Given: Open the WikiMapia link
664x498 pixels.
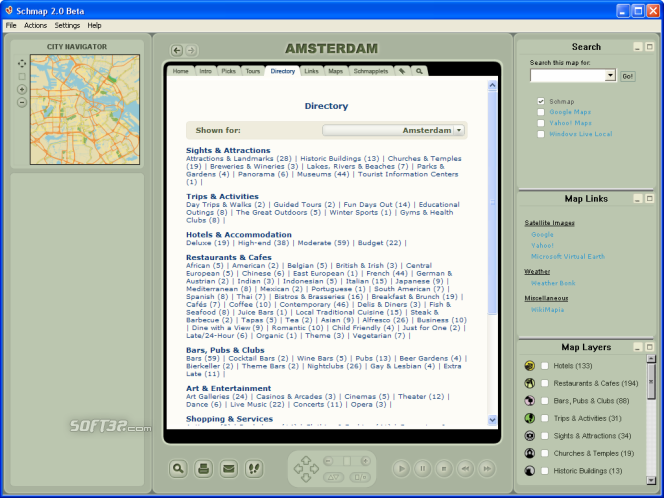Looking at the screenshot, I should point(547,310).
